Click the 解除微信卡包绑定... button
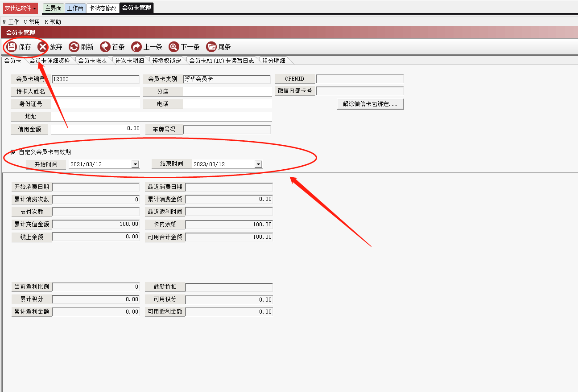Image resolution: width=578 pixels, height=392 pixels. pos(371,104)
